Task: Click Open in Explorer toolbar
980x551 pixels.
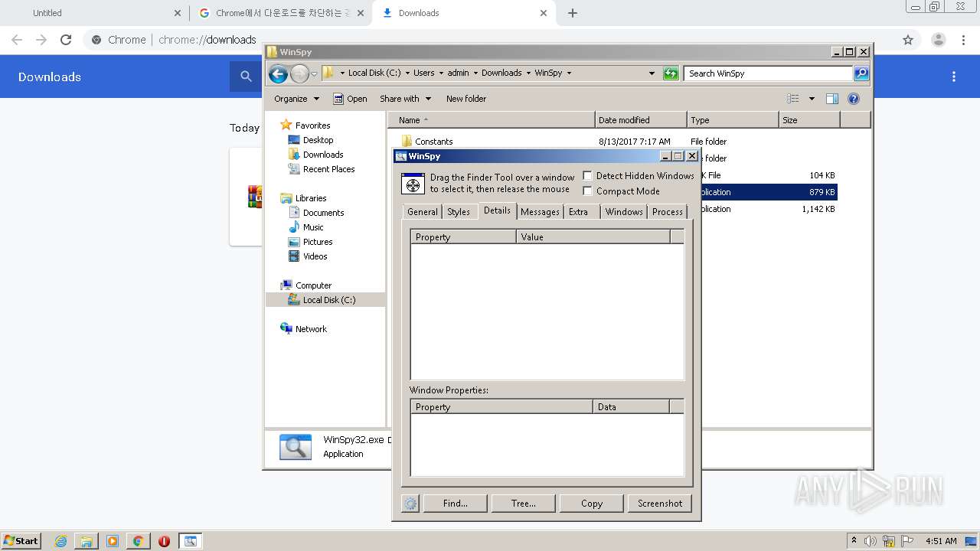Action: click(350, 99)
